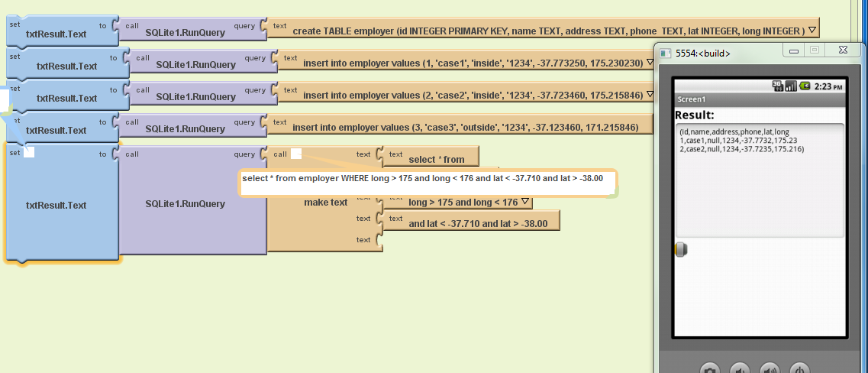Open dropdown arrow on insert case2 text block
This screenshot has width=868, height=373.
[x=650, y=95]
